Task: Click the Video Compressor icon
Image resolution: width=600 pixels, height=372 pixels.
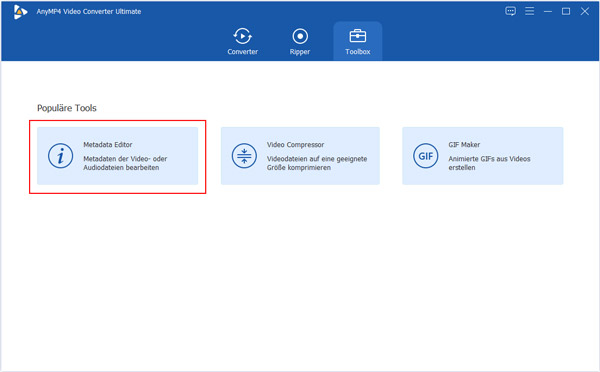Action: [244, 156]
